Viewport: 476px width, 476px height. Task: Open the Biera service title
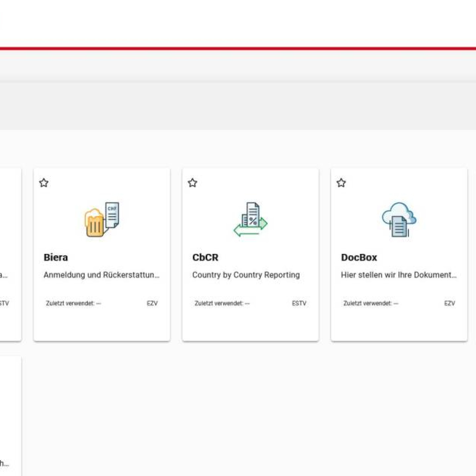tap(56, 257)
